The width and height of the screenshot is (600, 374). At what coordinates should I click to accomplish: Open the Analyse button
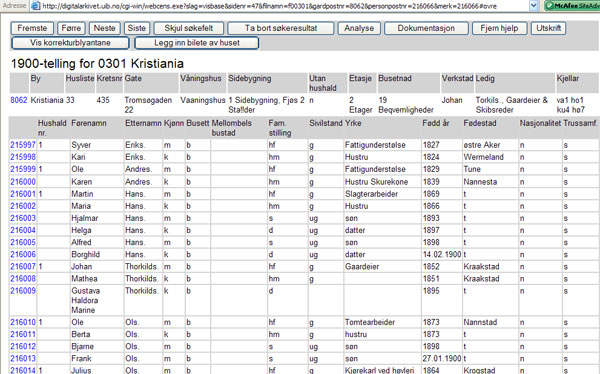tap(359, 28)
